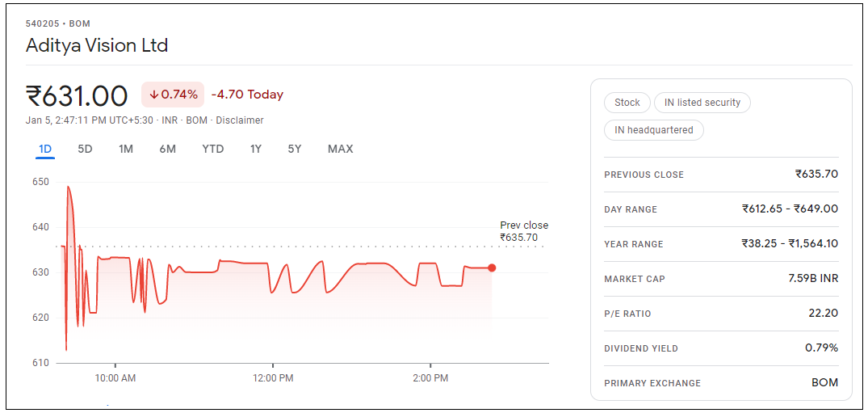Screen dimensions: 868x413
Task: Click the red current-price dot on chart
Action: pyautogui.click(x=492, y=268)
